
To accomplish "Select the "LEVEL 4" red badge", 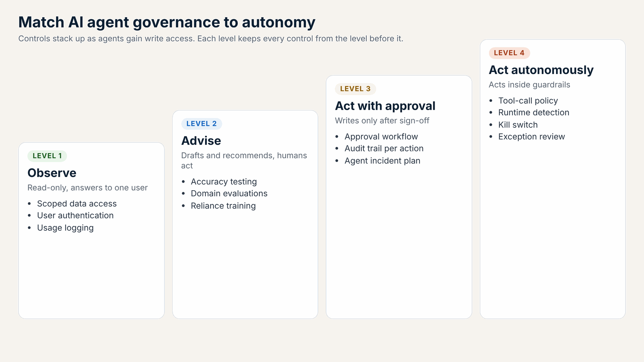I will (x=509, y=53).
